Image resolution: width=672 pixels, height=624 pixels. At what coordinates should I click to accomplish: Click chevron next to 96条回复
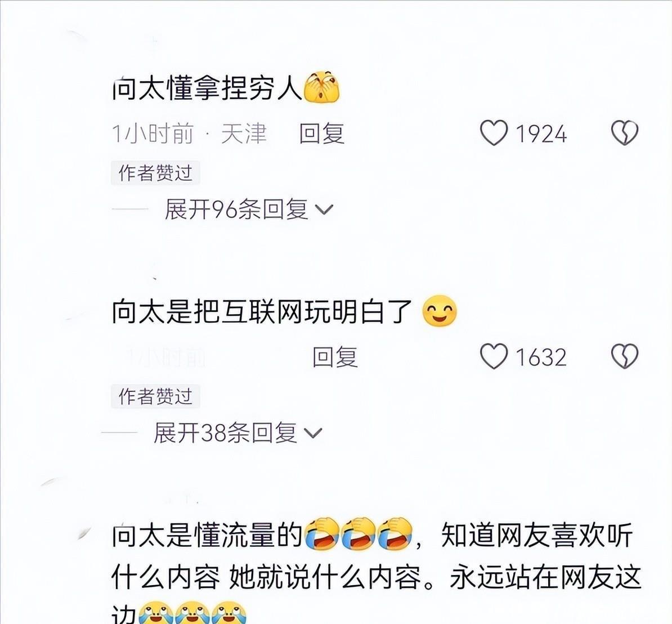click(324, 210)
